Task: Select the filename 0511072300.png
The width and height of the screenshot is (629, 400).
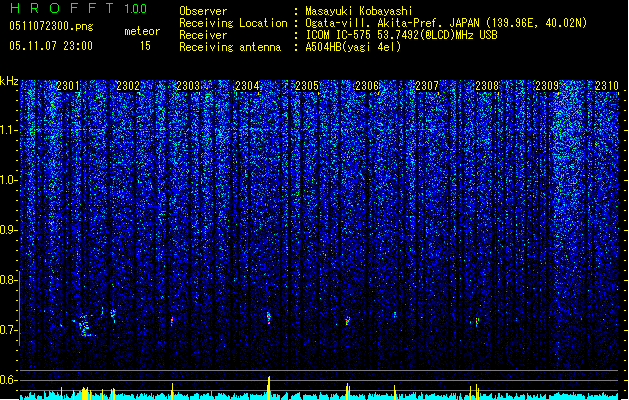Action: click(x=51, y=26)
